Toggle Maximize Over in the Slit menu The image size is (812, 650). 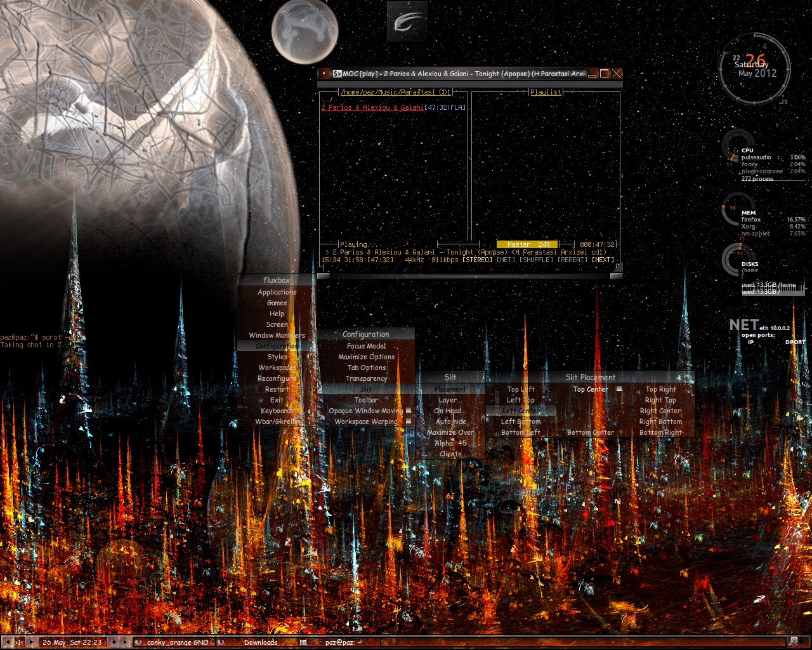[450, 432]
